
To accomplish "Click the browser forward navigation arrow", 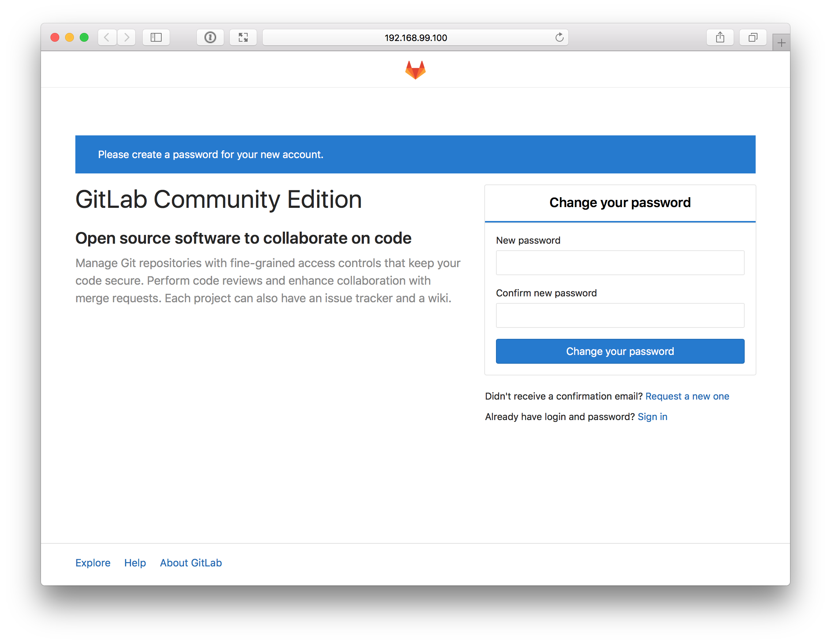I will (128, 37).
